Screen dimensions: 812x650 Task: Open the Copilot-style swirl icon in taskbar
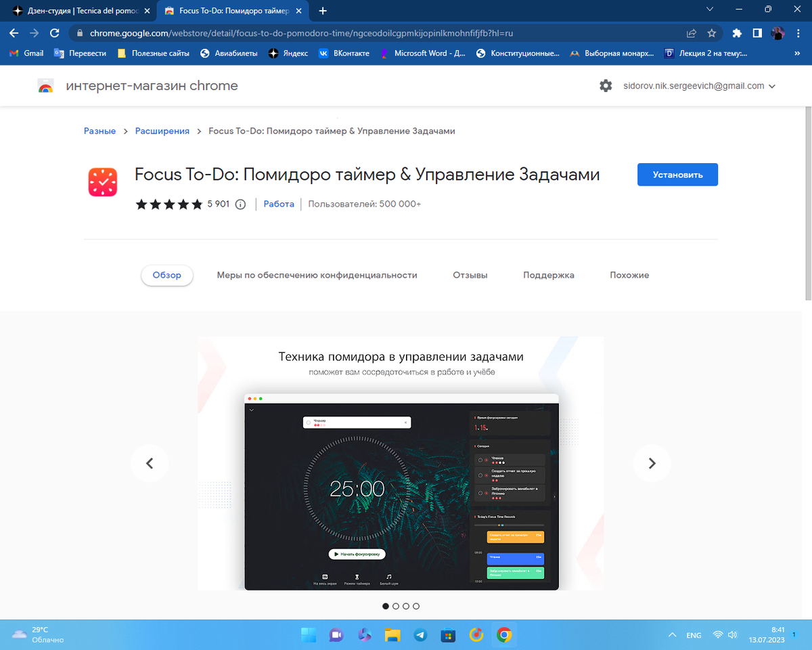365,635
